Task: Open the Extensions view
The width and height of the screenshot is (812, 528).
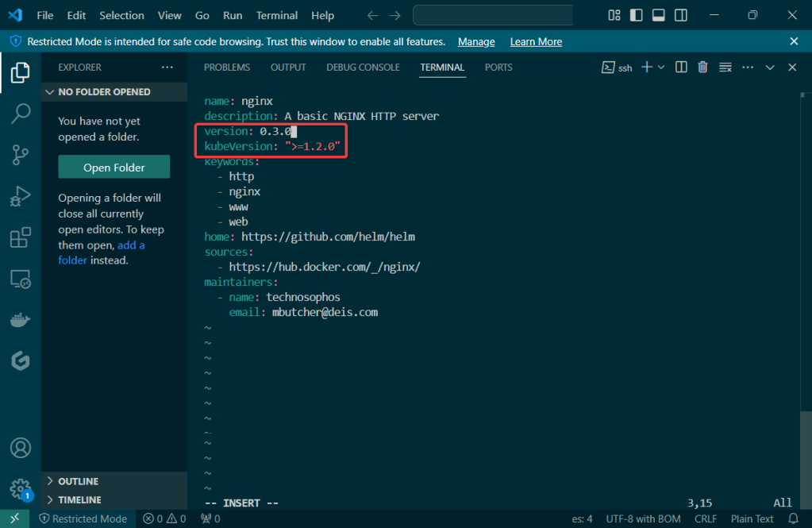Action: tap(21, 237)
